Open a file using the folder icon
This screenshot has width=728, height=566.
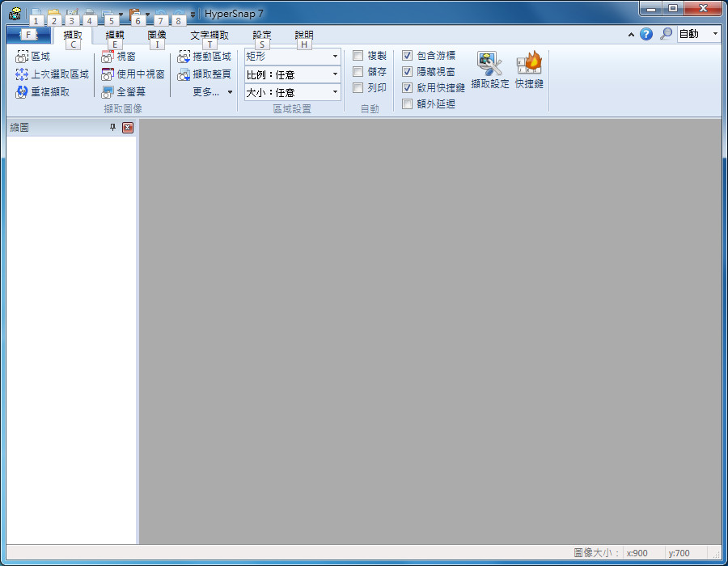(x=54, y=13)
